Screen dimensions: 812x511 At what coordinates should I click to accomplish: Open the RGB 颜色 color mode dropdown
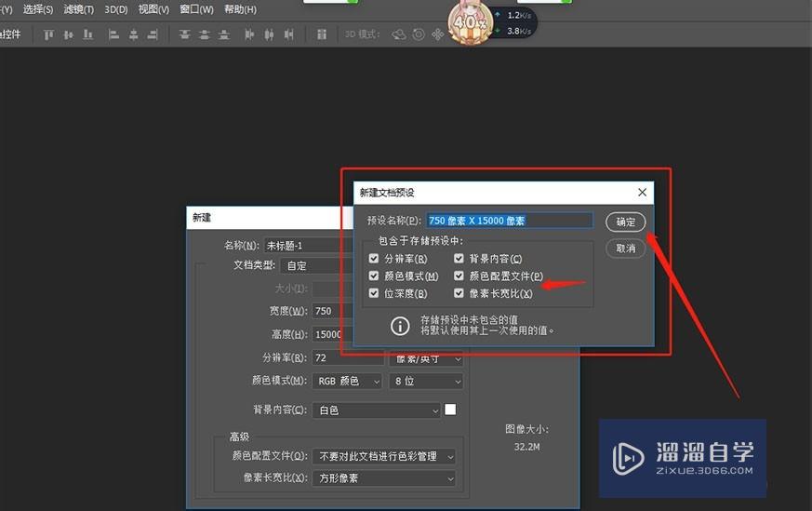[x=348, y=382]
